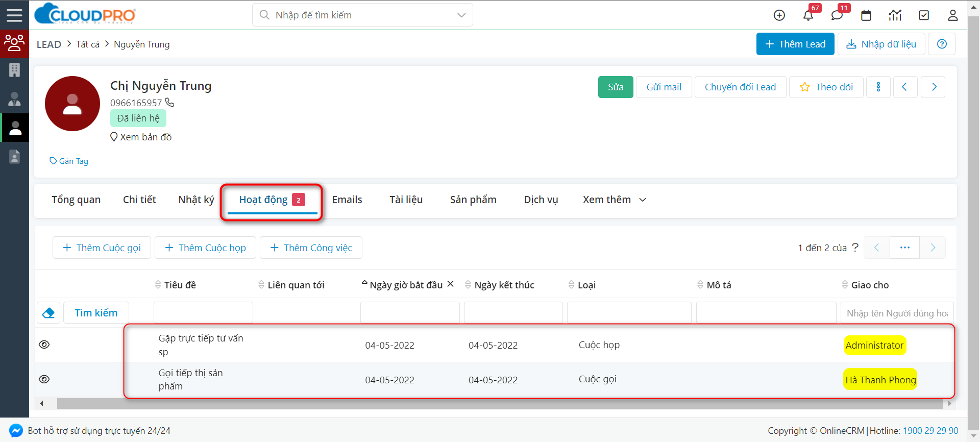Open the notifications bell
980x442 pixels.
(808, 15)
